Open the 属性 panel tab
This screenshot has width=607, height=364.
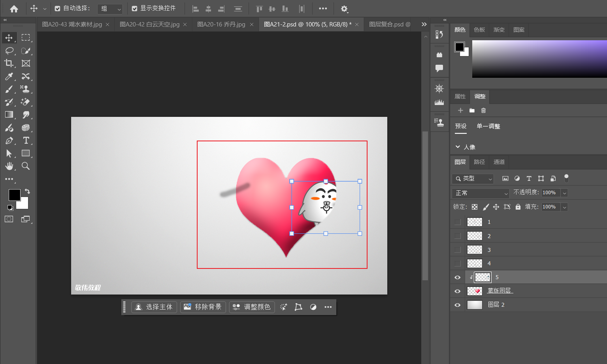point(460,96)
